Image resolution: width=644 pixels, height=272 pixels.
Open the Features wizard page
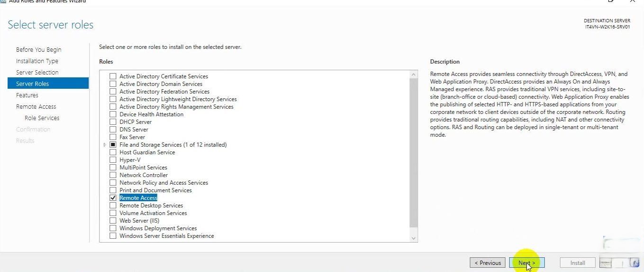click(x=27, y=95)
